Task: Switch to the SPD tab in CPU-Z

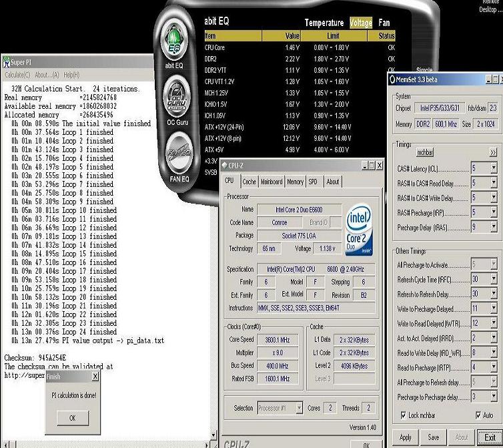Action: pyautogui.click(x=313, y=182)
